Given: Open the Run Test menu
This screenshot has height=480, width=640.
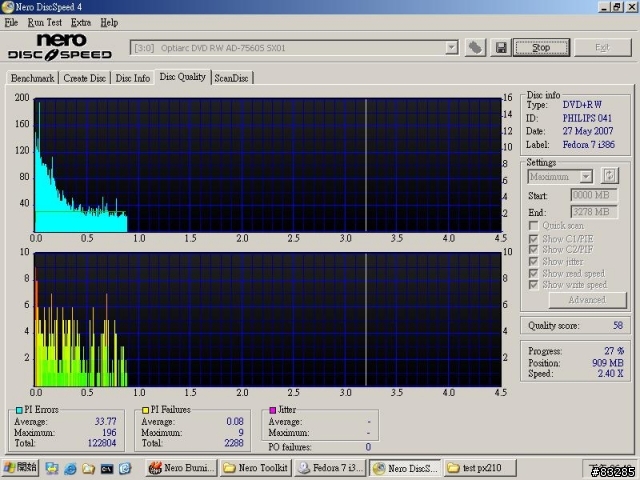Looking at the screenshot, I should [44, 22].
